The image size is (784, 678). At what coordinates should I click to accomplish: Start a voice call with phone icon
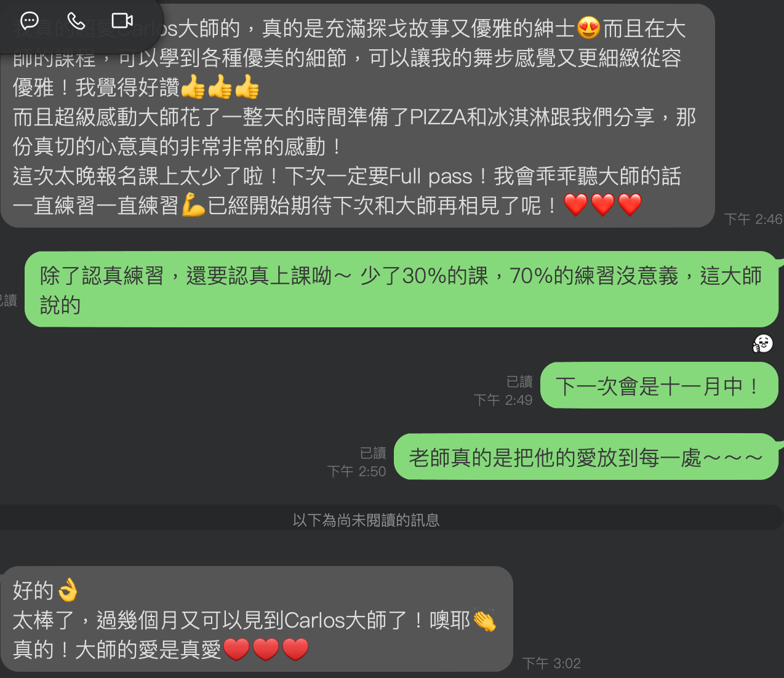pyautogui.click(x=76, y=21)
